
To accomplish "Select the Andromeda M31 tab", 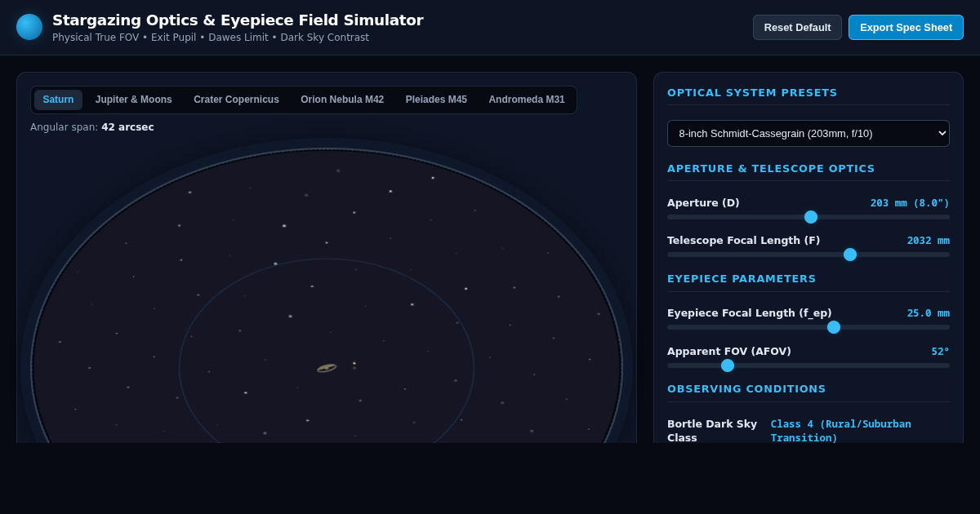I will [x=527, y=100].
